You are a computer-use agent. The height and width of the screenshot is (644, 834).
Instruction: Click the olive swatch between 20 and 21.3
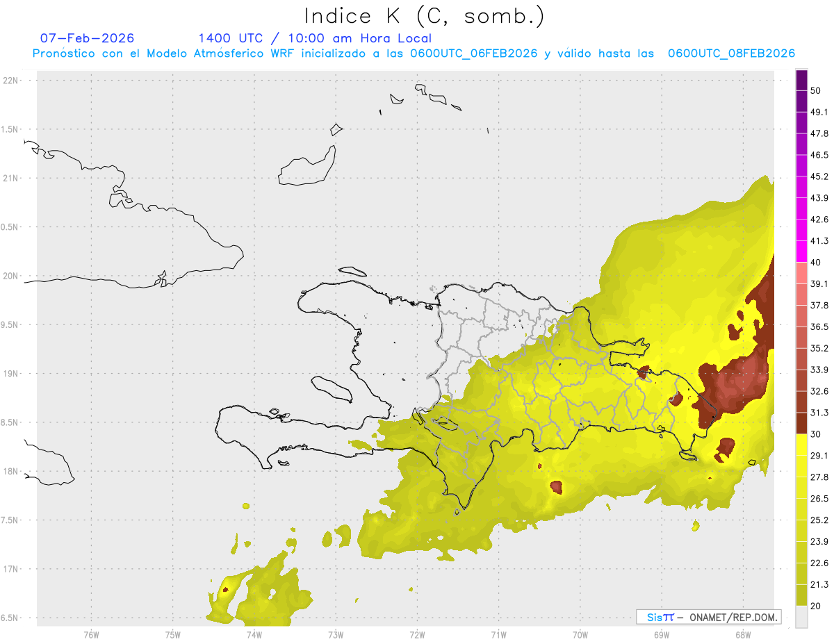pos(801,595)
